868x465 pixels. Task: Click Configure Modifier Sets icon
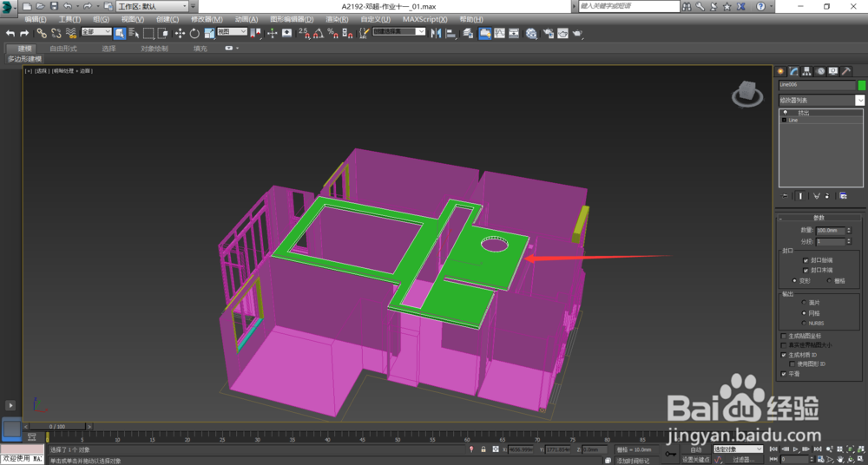pyautogui.click(x=843, y=196)
